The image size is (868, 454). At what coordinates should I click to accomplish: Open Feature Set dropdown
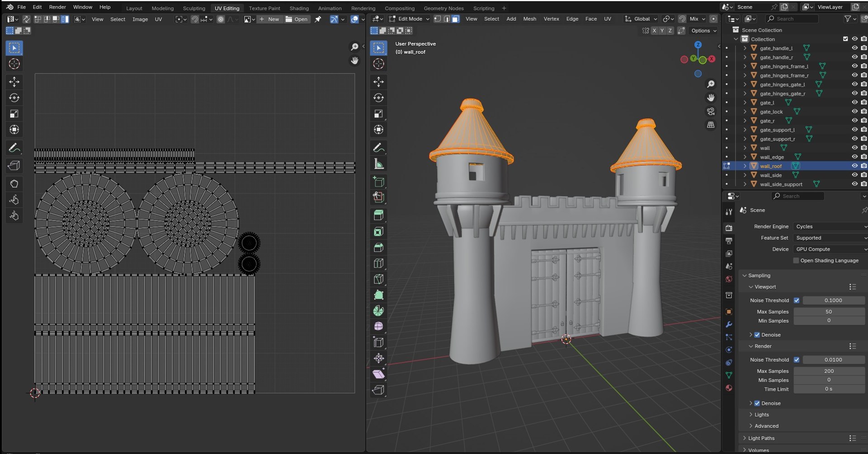tap(830, 238)
